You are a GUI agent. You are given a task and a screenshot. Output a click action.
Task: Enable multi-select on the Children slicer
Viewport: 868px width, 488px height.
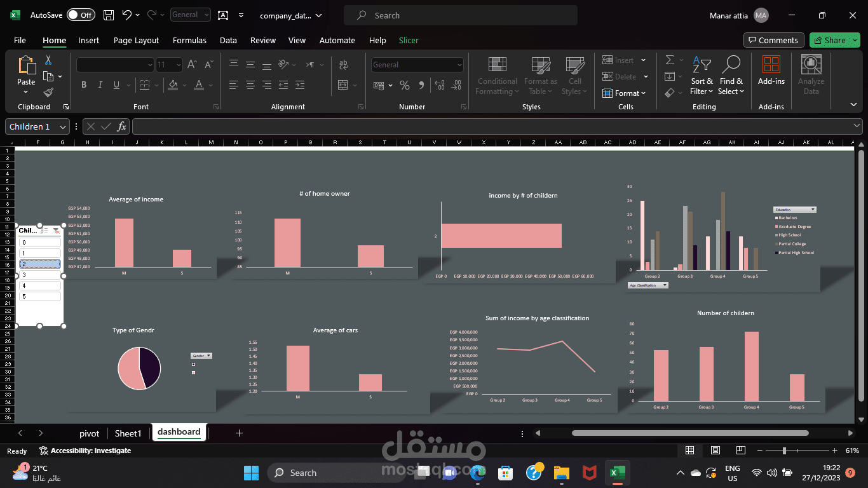click(44, 230)
